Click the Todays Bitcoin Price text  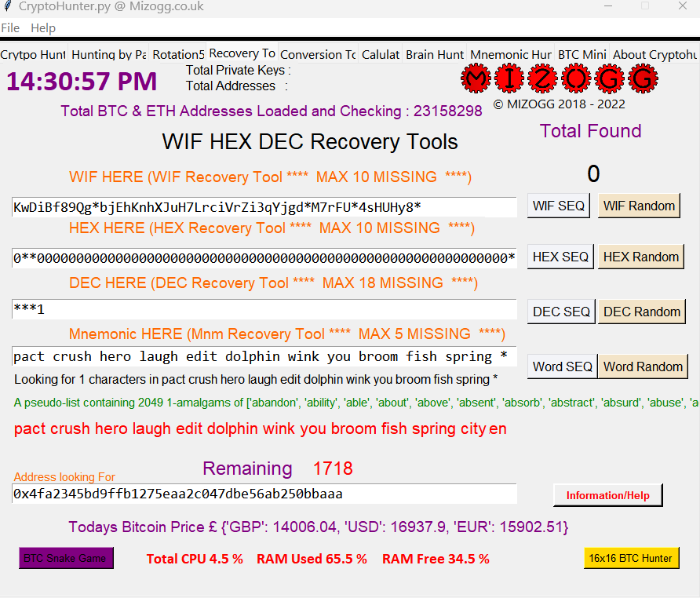coord(318,527)
